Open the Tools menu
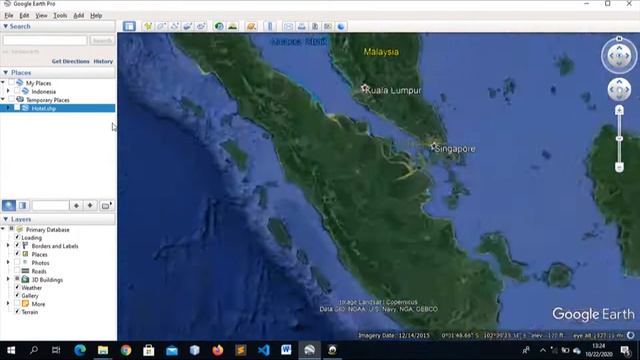 (x=60, y=16)
